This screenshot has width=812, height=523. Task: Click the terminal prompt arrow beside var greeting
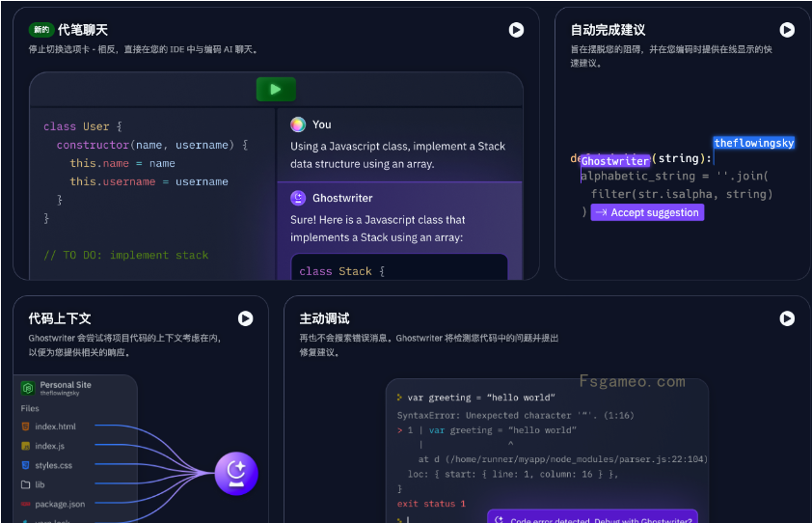(399, 397)
